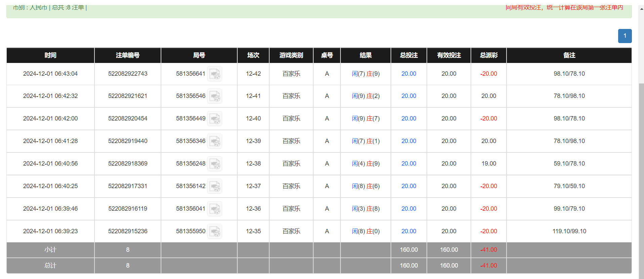Click video icon for round 581355950

click(x=214, y=232)
